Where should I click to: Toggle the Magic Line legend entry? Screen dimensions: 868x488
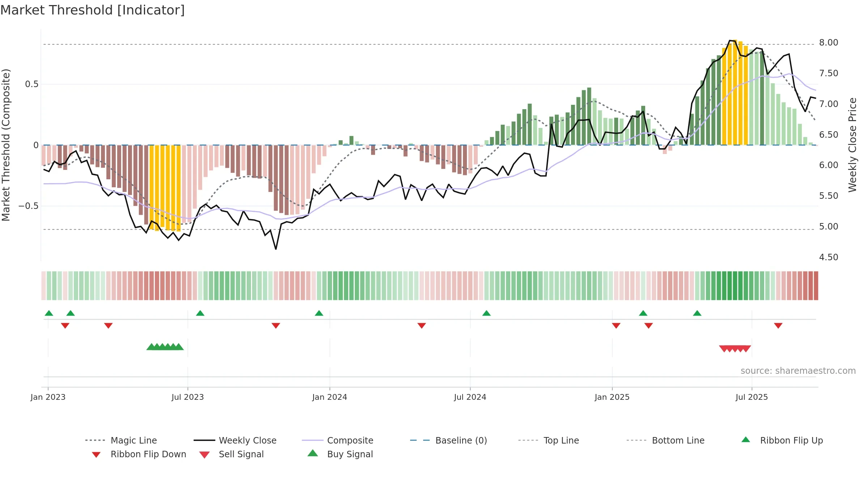[121, 440]
